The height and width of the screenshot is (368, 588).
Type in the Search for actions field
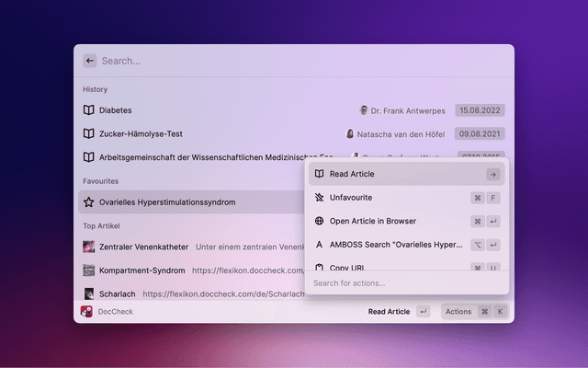(x=404, y=283)
